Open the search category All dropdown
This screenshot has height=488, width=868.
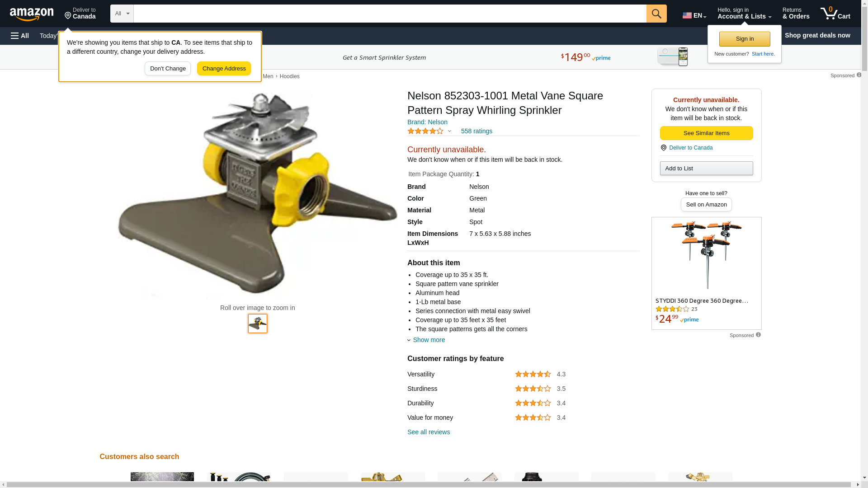[x=122, y=14]
